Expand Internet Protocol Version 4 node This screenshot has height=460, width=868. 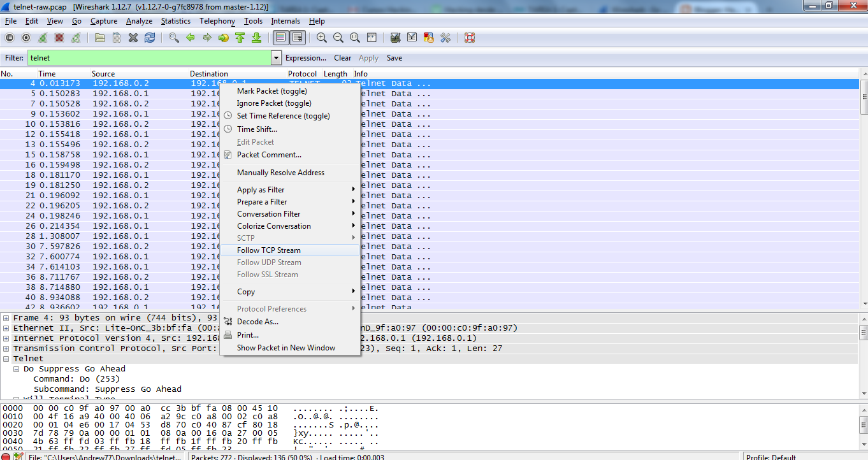(6, 338)
